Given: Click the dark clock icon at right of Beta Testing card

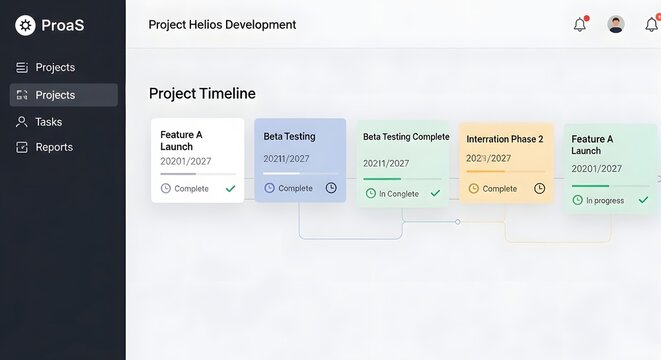Looking at the screenshot, I should [331, 188].
